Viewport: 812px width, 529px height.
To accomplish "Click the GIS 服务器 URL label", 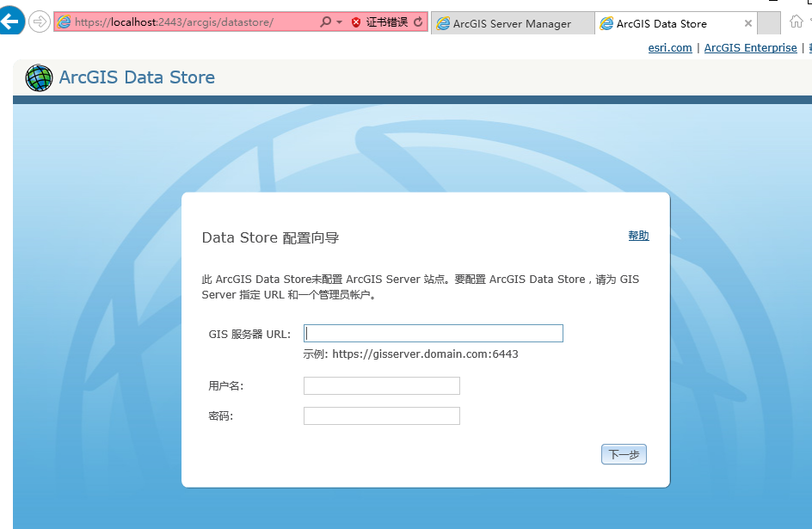I will [249, 335].
